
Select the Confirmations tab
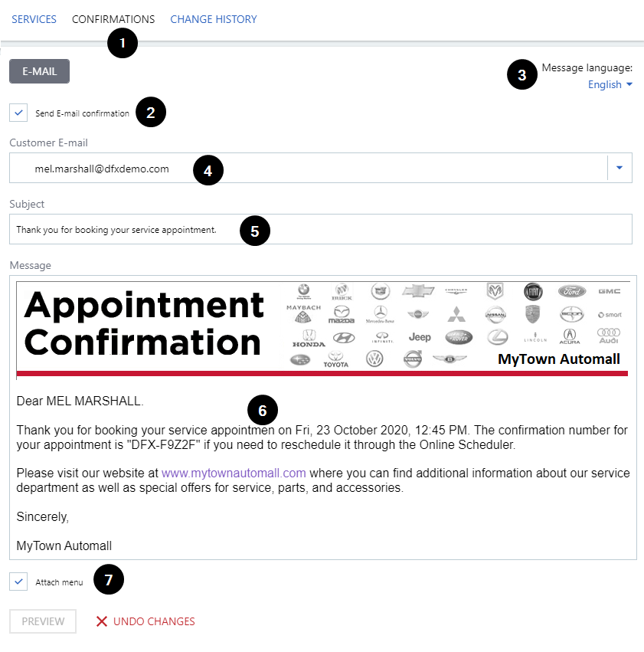point(113,19)
